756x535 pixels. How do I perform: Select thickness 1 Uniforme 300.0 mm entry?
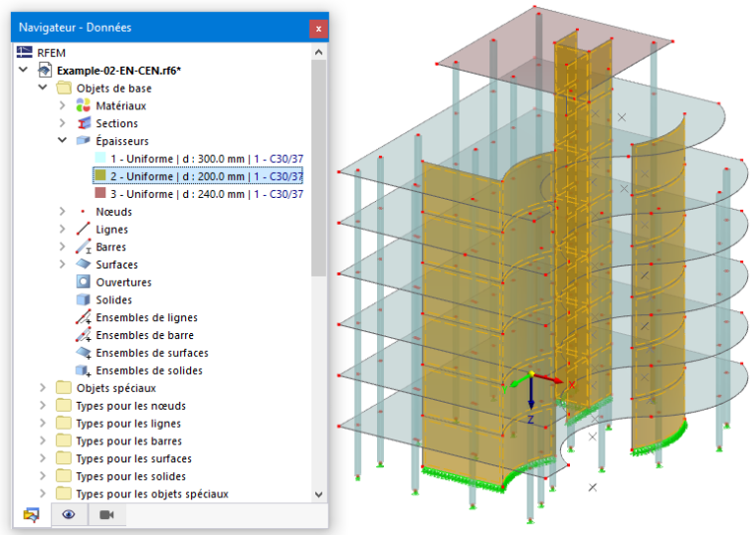207,158
